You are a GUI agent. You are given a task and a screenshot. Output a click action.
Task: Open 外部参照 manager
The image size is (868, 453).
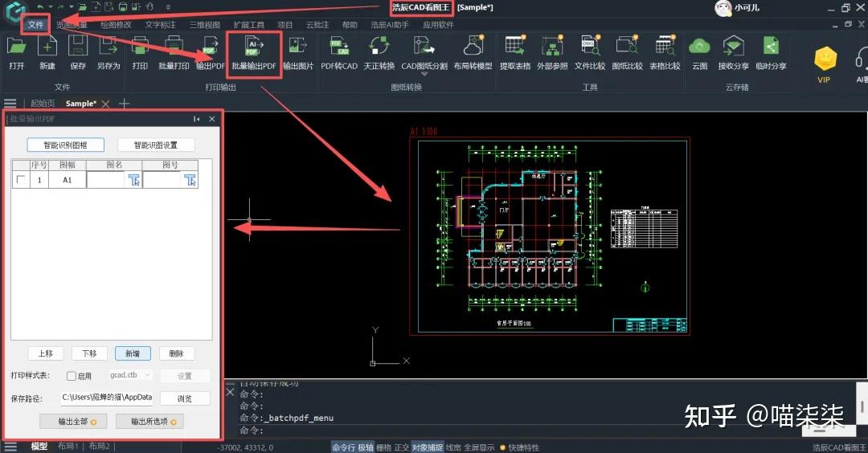tap(552, 53)
